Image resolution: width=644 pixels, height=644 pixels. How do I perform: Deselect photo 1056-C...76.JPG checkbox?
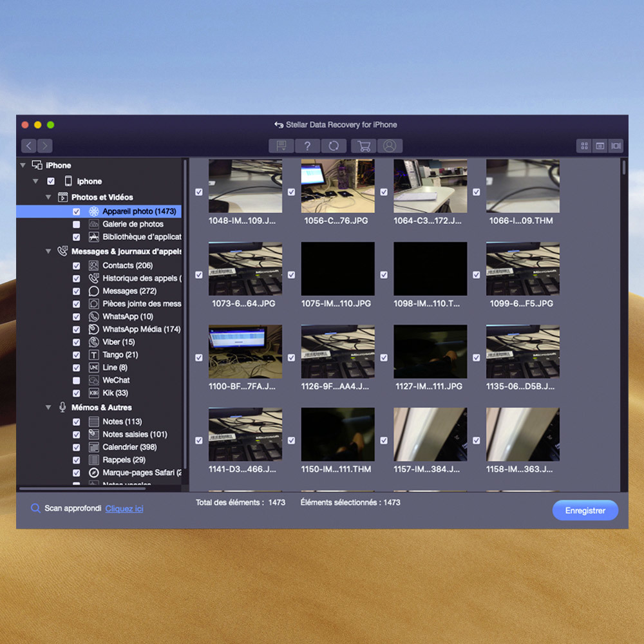click(x=291, y=192)
